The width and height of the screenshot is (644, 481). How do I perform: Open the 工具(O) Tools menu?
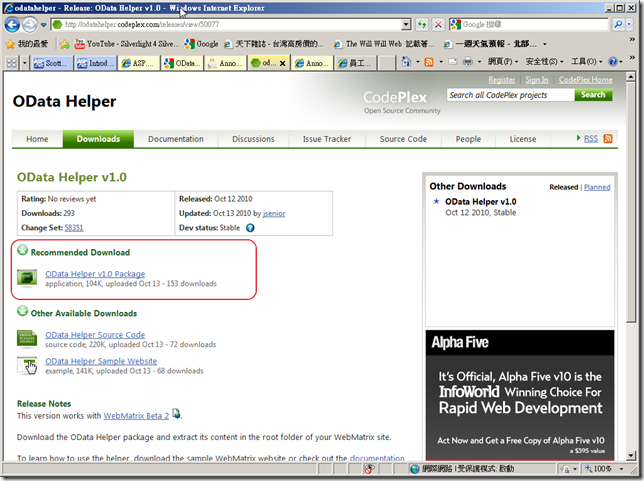[x=586, y=62]
